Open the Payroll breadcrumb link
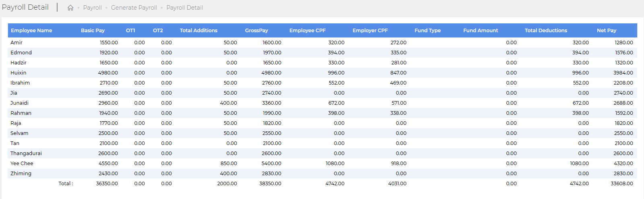The height and width of the screenshot is (199, 644). [x=92, y=8]
